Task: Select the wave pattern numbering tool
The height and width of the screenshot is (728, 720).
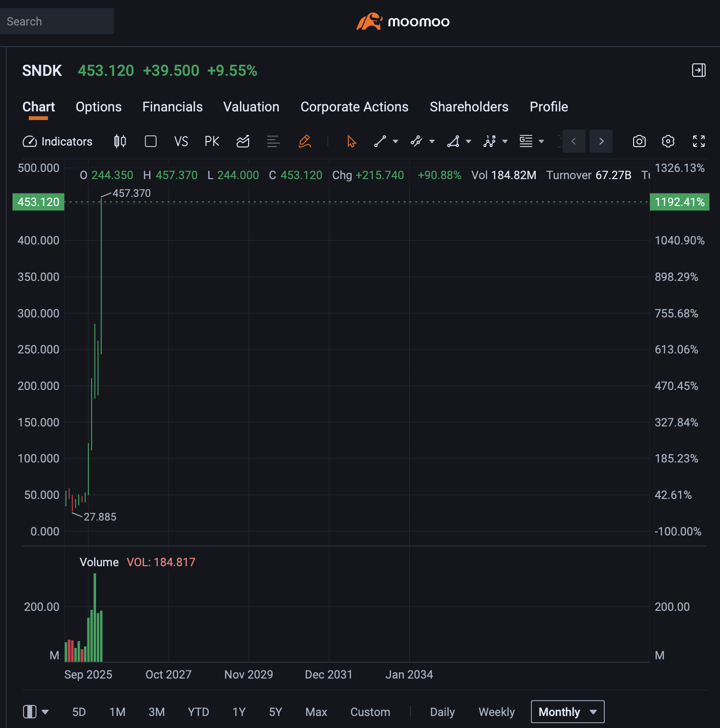Action: click(490, 141)
